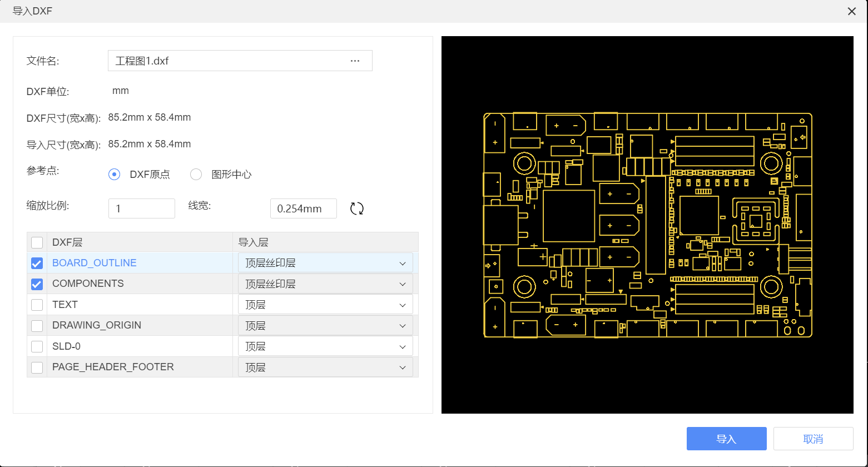The image size is (868, 467).
Task: Open import layer dropdown for BOARD_OUTLINE
Action: click(x=325, y=263)
